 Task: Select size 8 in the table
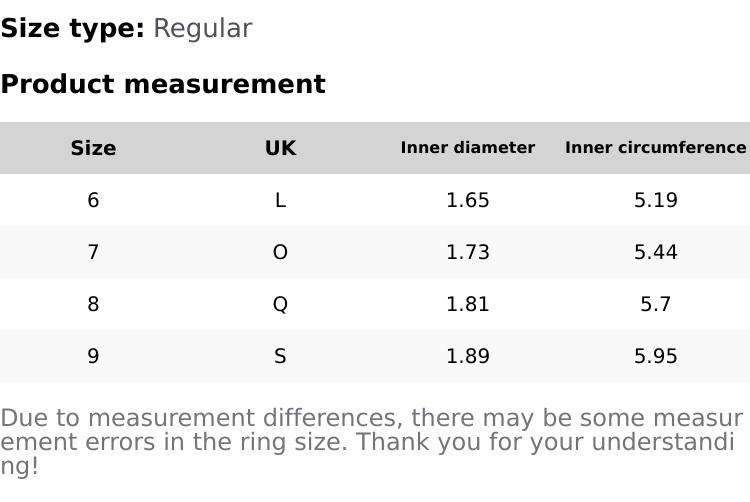(x=93, y=304)
